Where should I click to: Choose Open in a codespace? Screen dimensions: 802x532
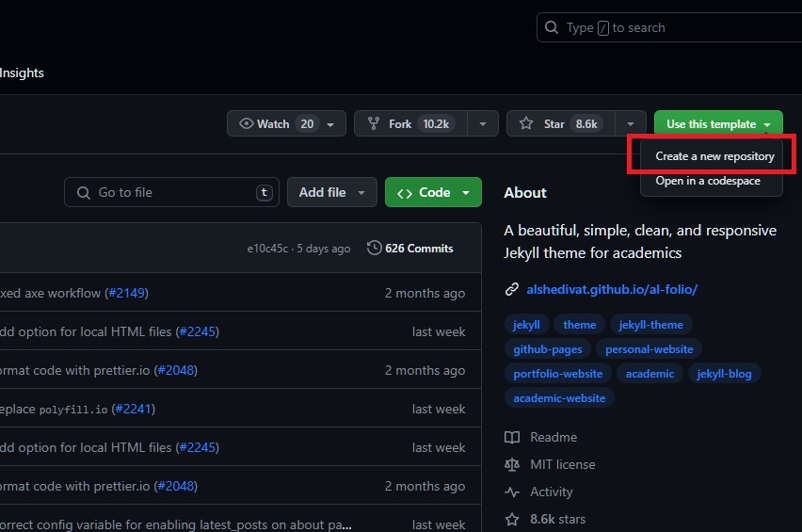pos(708,181)
